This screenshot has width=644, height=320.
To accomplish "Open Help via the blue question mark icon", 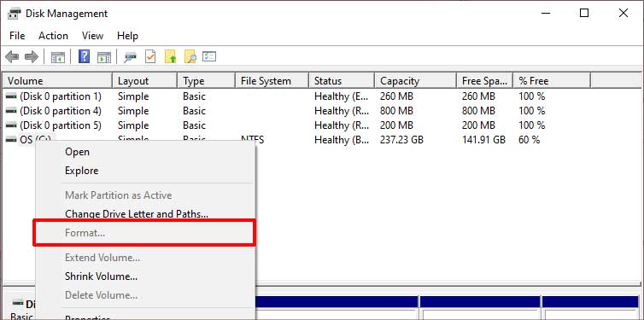I will (84, 56).
